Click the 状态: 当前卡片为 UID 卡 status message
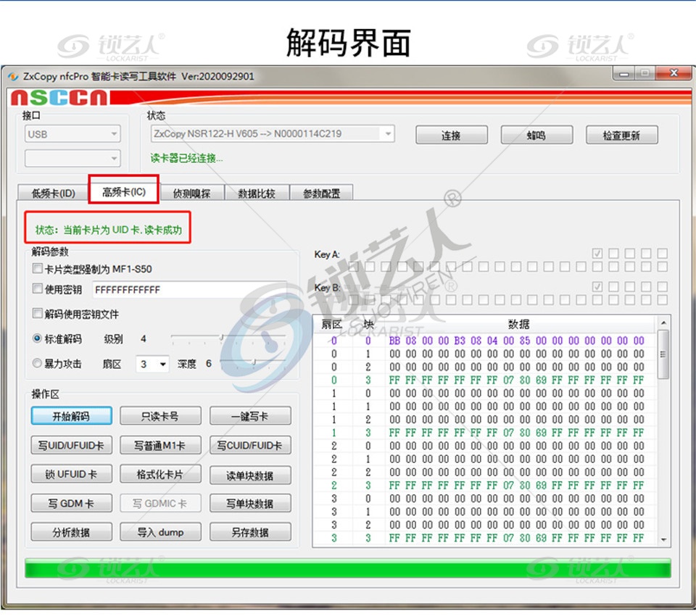Image resolution: width=696 pixels, height=616 pixels. [x=109, y=230]
